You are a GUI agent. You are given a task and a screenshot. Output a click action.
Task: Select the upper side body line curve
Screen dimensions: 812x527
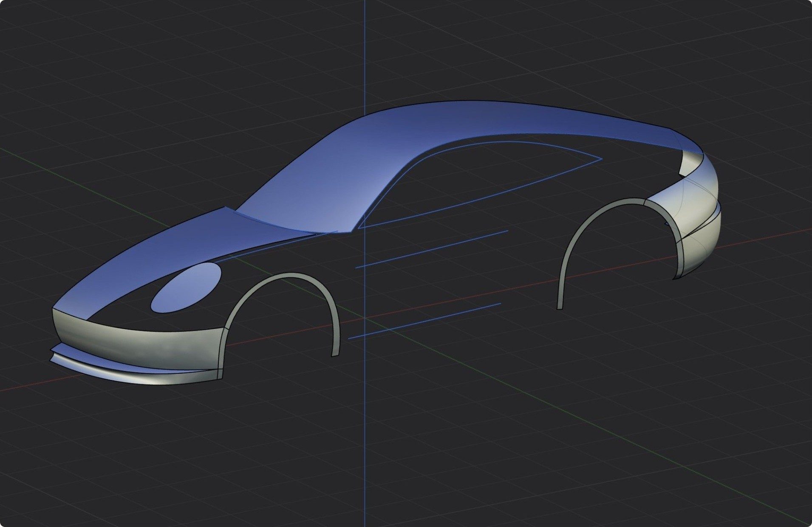tap(431, 249)
